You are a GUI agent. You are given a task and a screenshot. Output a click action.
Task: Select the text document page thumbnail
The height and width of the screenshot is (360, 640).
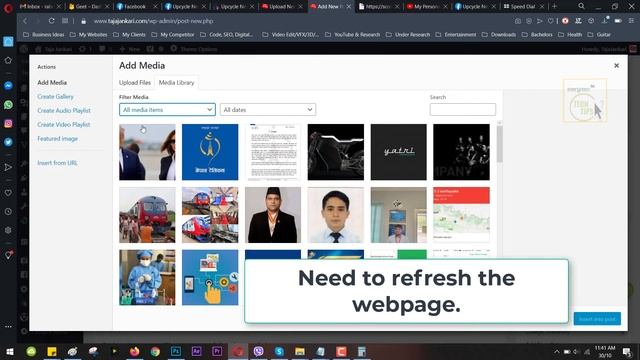[273, 152]
